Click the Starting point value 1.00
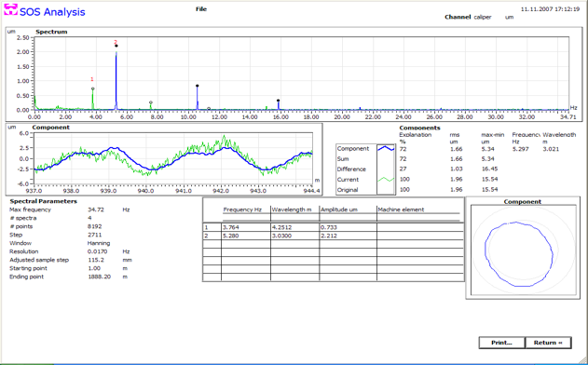588x365 pixels. [x=94, y=268]
